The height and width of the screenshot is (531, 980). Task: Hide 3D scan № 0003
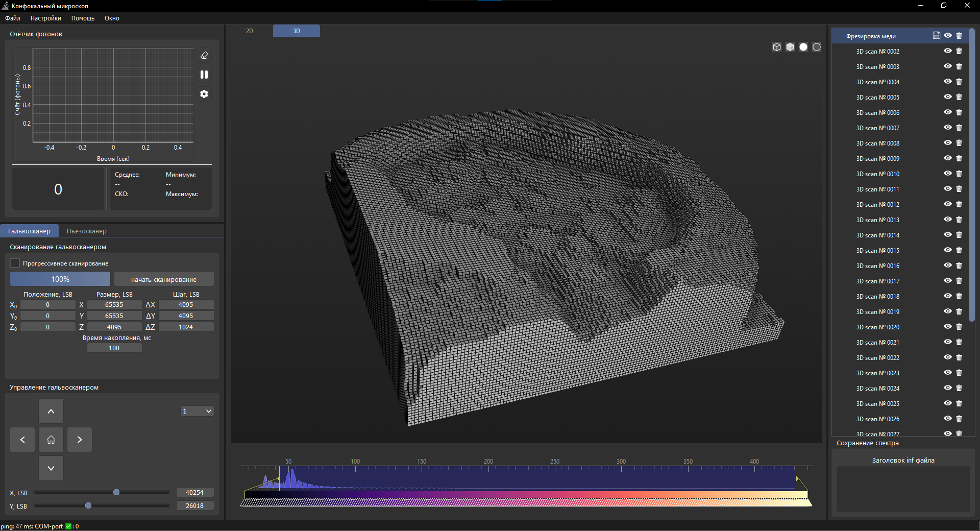pyautogui.click(x=948, y=66)
